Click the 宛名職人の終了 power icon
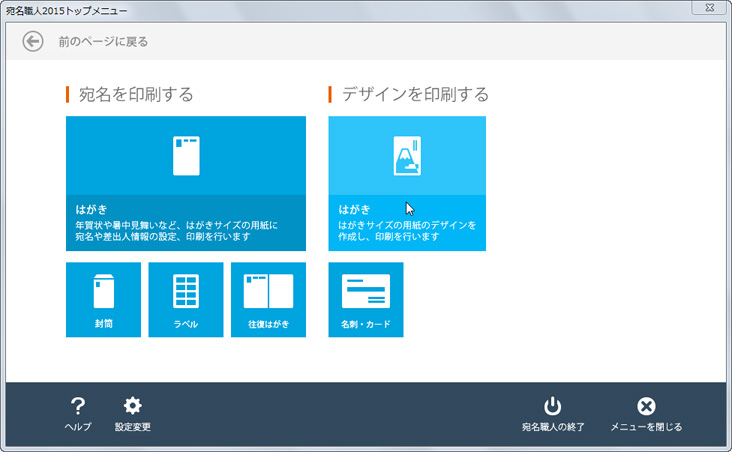 553,405
